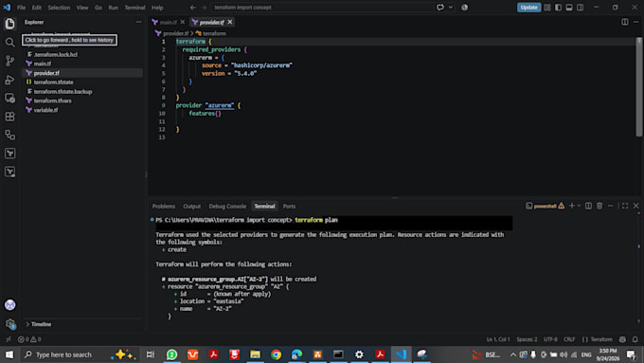Maximize the terminal panel size
Screen dimensions: 644x363
[625, 206]
